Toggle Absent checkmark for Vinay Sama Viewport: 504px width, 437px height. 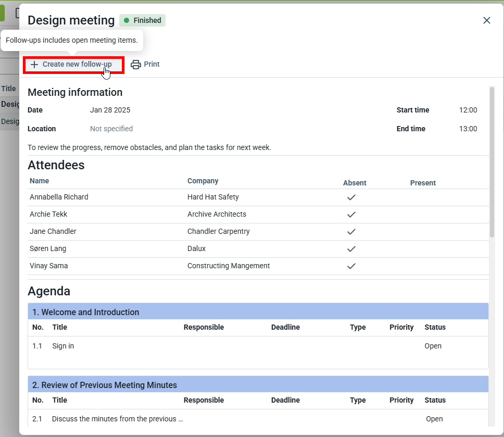pyautogui.click(x=351, y=266)
